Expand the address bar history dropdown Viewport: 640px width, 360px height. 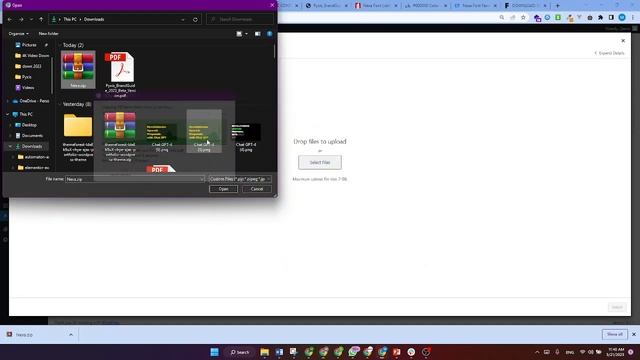[183, 19]
